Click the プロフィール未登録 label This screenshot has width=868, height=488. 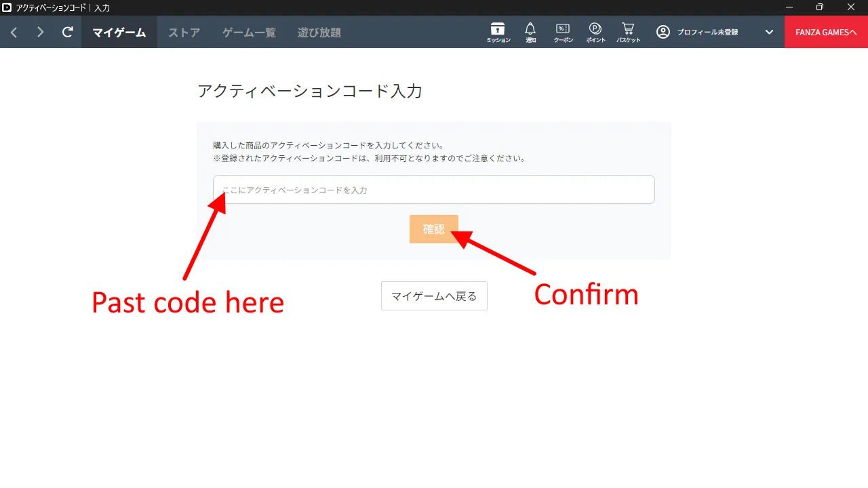(708, 32)
